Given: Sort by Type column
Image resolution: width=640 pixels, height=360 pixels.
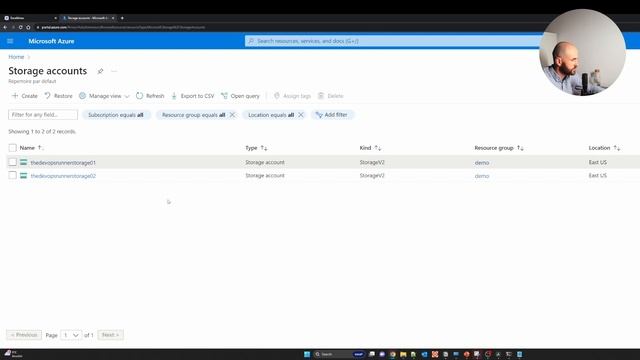Looking at the screenshot, I should click(256, 148).
